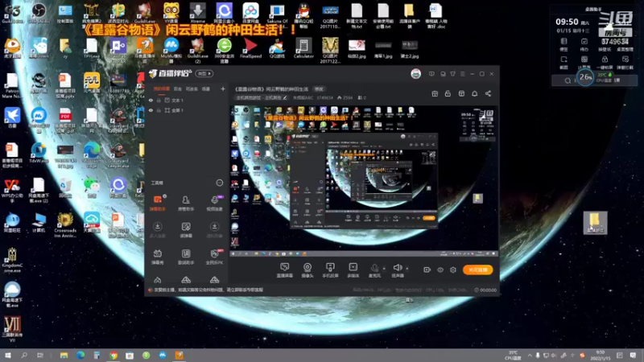This screenshot has width=644, height=362.
Task: Open the 视频连麦 video co-host tool
Action: (x=214, y=204)
